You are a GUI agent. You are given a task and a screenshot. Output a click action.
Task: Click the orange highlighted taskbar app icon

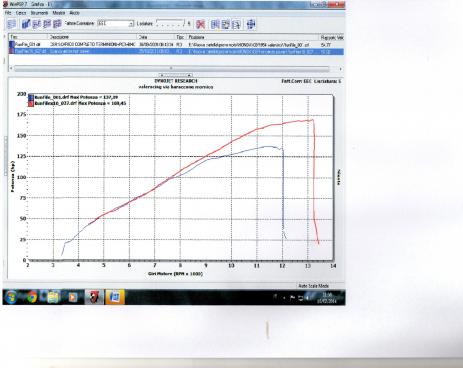coord(115,296)
